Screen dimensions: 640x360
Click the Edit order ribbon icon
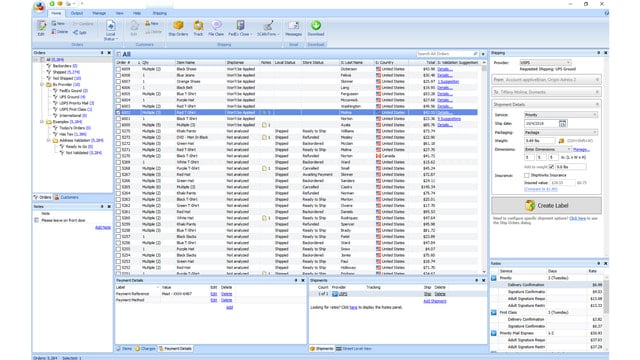point(41,28)
